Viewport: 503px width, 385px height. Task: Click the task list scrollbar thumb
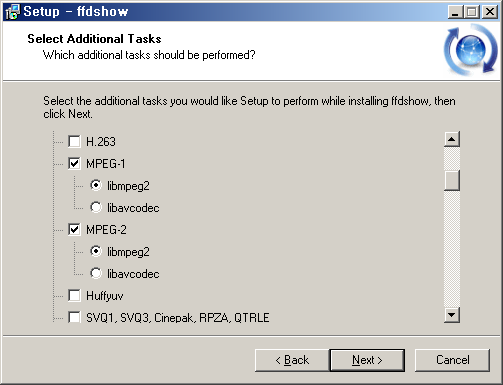[x=452, y=180]
